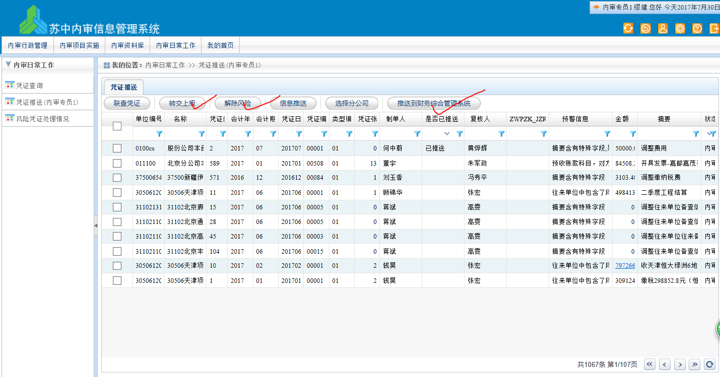
Task: Click the 摘要 column header
Action: click(669, 119)
